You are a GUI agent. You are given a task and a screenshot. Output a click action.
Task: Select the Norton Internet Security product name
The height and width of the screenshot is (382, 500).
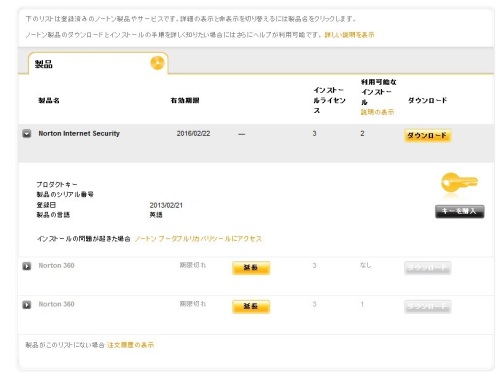[79, 133]
